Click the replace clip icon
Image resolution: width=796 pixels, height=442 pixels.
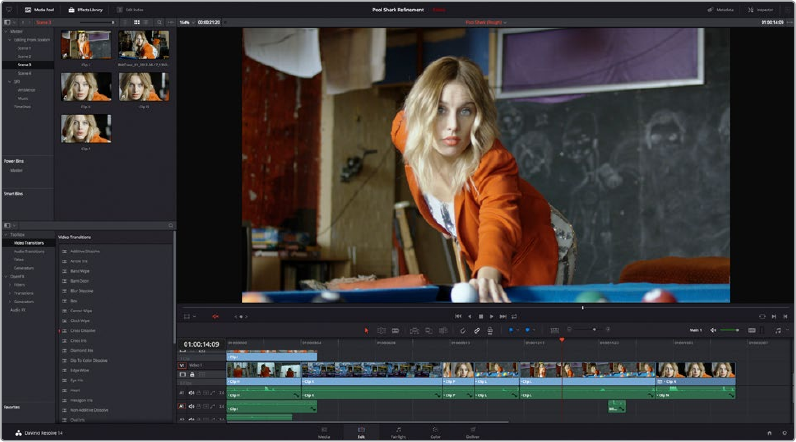pyautogui.click(x=443, y=330)
